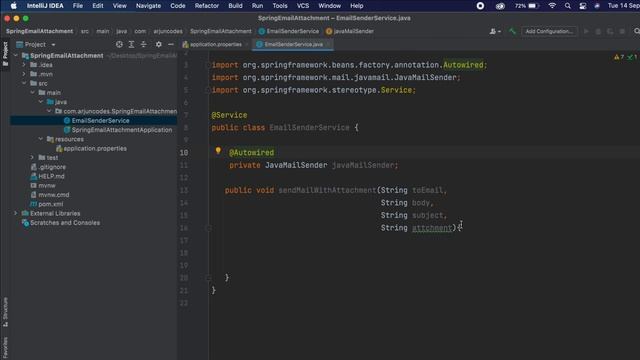Open the Tools menu
640x360 pixels.
(x=280, y=6)
